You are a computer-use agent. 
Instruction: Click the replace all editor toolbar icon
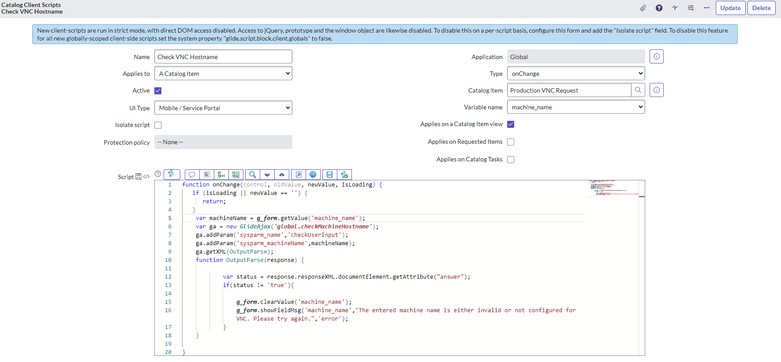[237, 174]
